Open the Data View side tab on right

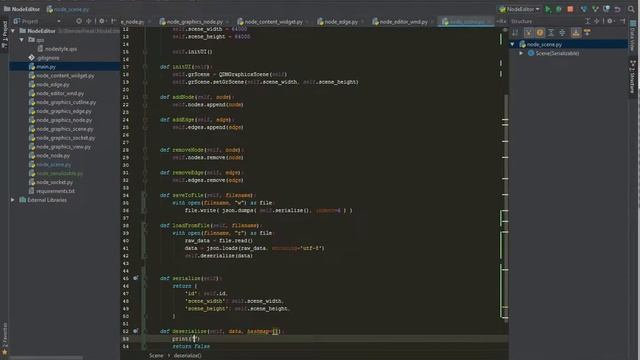click(633, 36)
